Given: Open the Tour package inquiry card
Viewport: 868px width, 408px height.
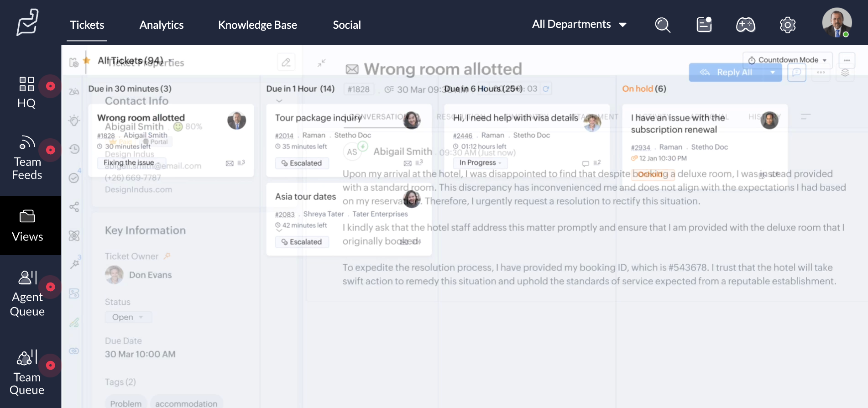Looking at the screenshot, I should pyautogui.click(x=349, y=141).
